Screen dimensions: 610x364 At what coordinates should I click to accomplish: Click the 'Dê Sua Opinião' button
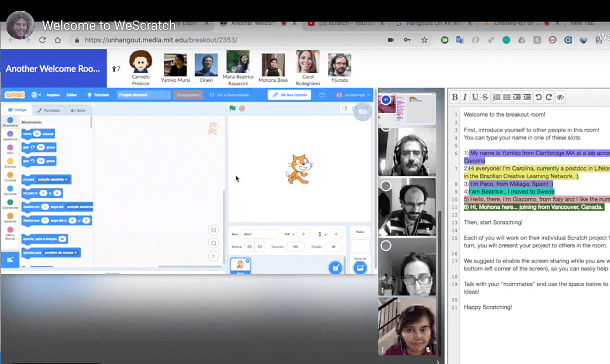click(289, 95)
